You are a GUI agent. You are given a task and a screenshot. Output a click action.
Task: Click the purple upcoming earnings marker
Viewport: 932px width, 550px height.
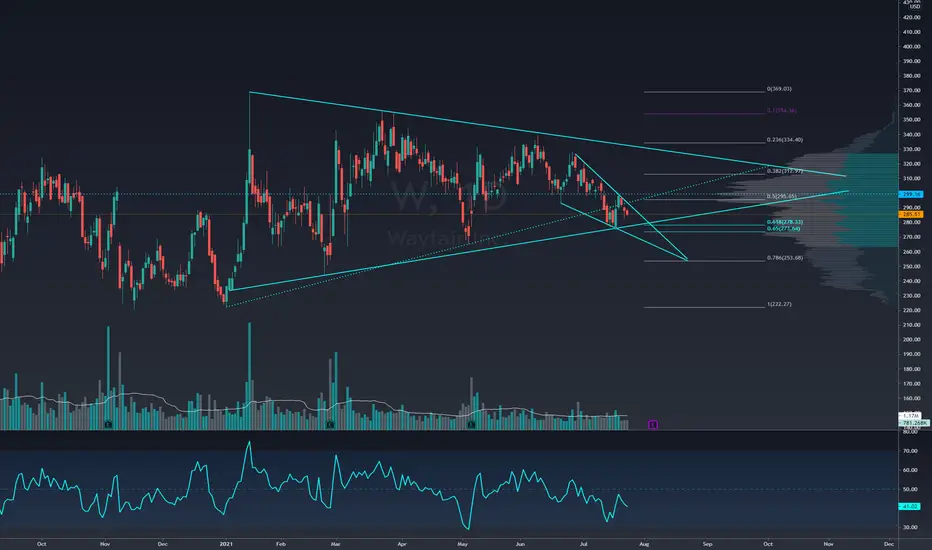point(653,425)
